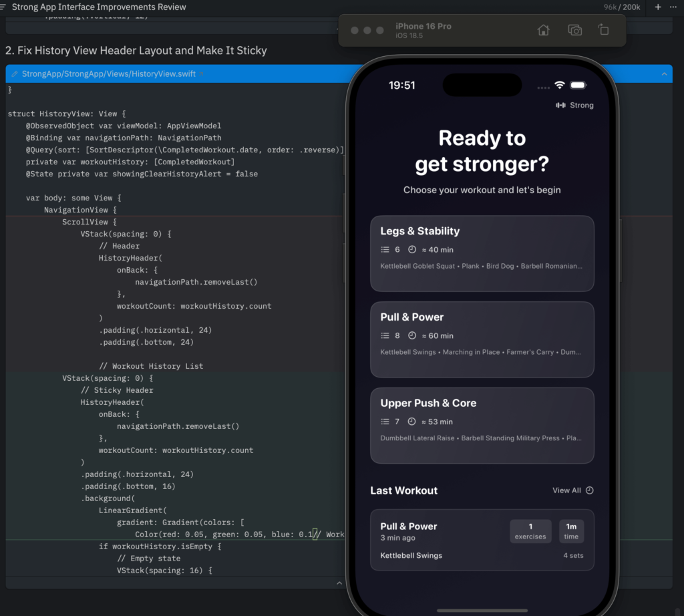Click the pencil icon beside HistoryView.swift path
Screen dimensions: 684x616
(15, 74)
